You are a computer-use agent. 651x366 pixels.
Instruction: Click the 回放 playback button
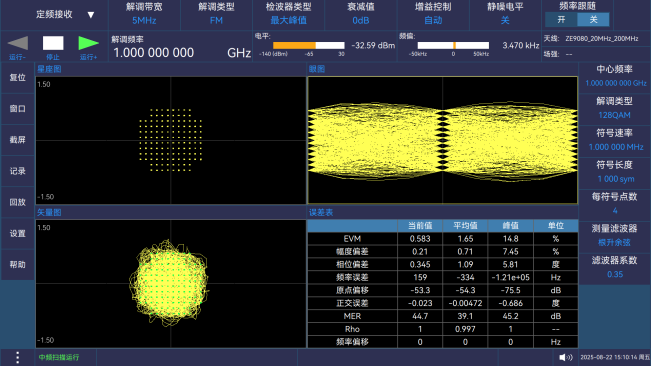(17, 202)
